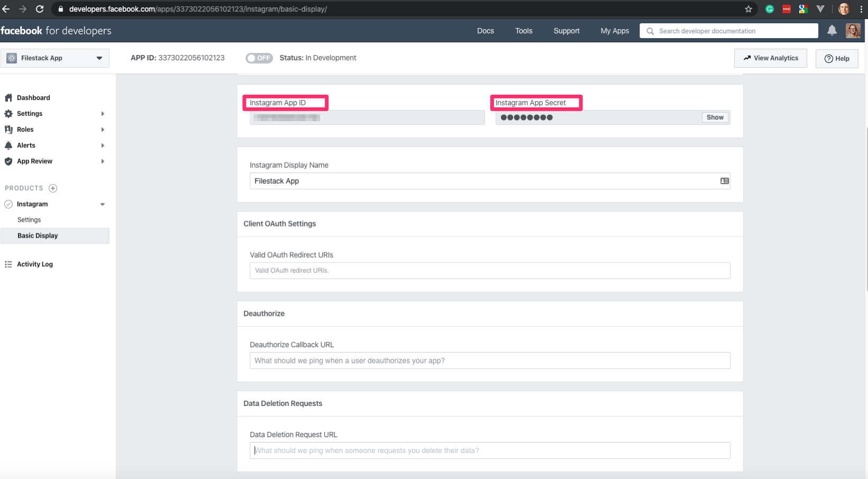868x479 pixels.
Task: Expand the Settings submenu arrow
Action: coord(103,114)
